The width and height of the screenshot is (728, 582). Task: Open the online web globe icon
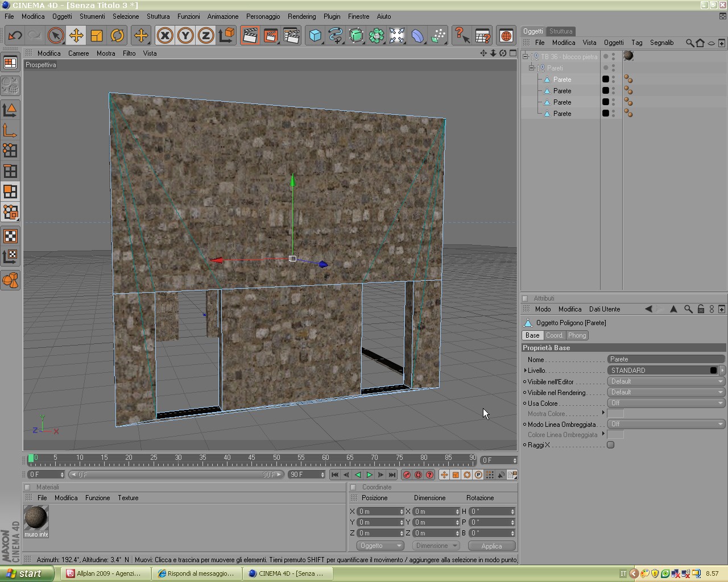[506, 36]
